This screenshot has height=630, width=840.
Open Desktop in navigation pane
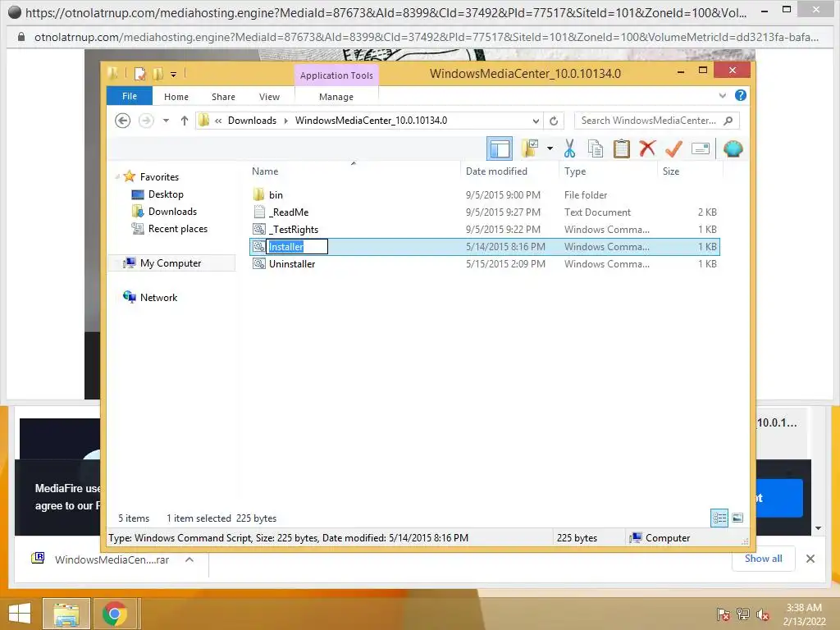click(x=166, y=194)
